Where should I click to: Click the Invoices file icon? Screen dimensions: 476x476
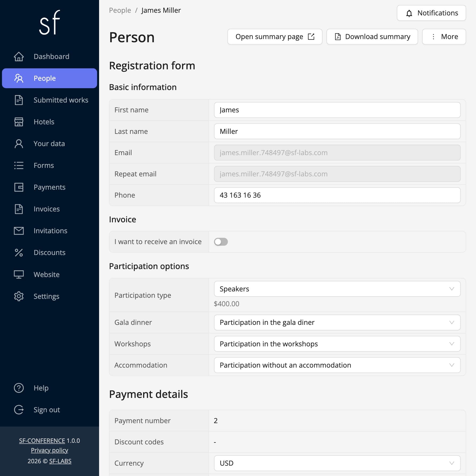coord(19,209)
